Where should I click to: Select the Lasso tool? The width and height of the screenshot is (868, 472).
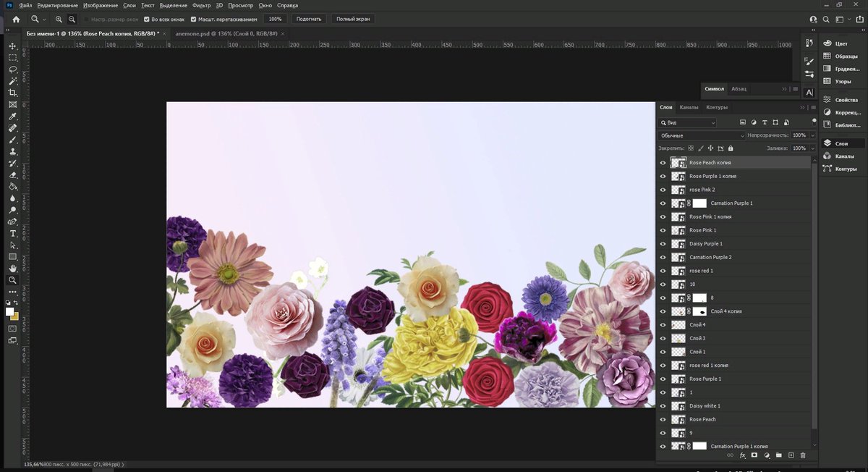point(12,69)
